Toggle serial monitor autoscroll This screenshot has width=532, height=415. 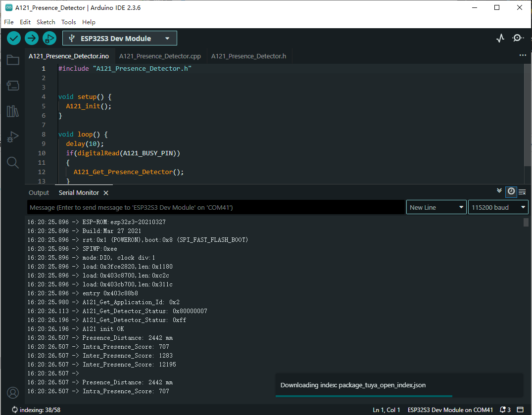tap(499, 191)
